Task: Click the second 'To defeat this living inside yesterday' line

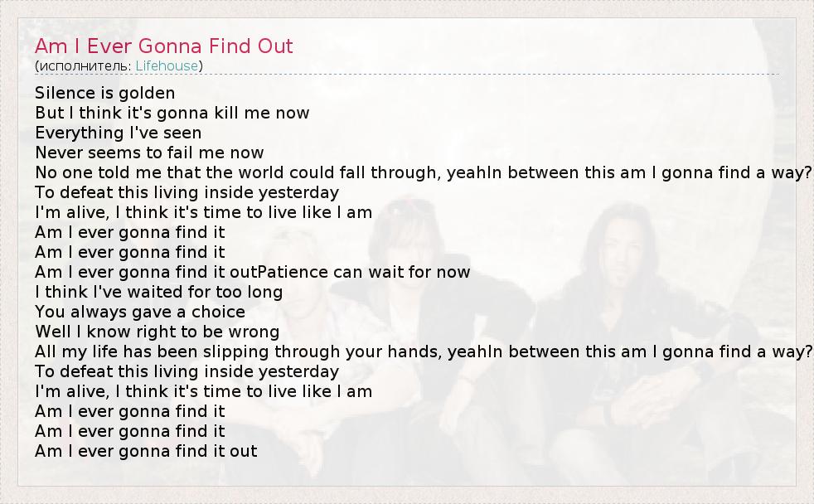Action: (187, 371)
